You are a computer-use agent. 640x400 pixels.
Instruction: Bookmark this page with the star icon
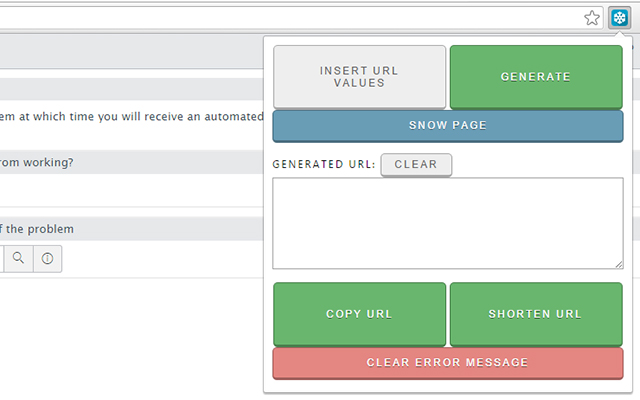(592, 17)
